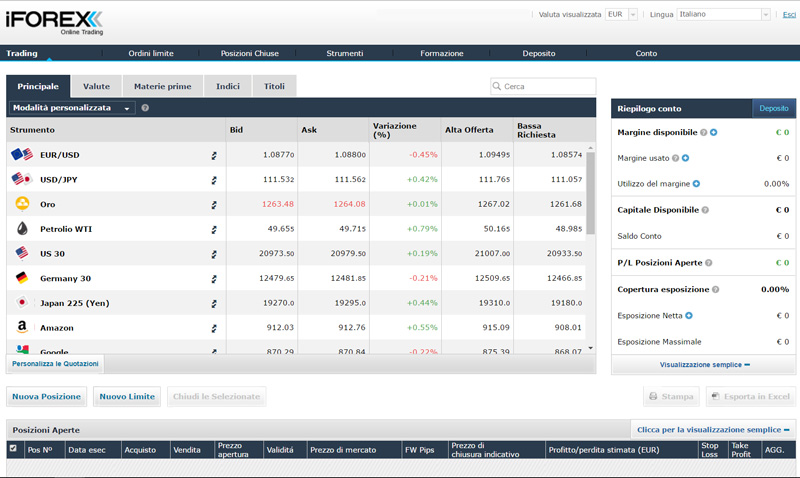Click the US 30 flag icon
The width and height of the screenshot is (800, 478).
point(22,253)
